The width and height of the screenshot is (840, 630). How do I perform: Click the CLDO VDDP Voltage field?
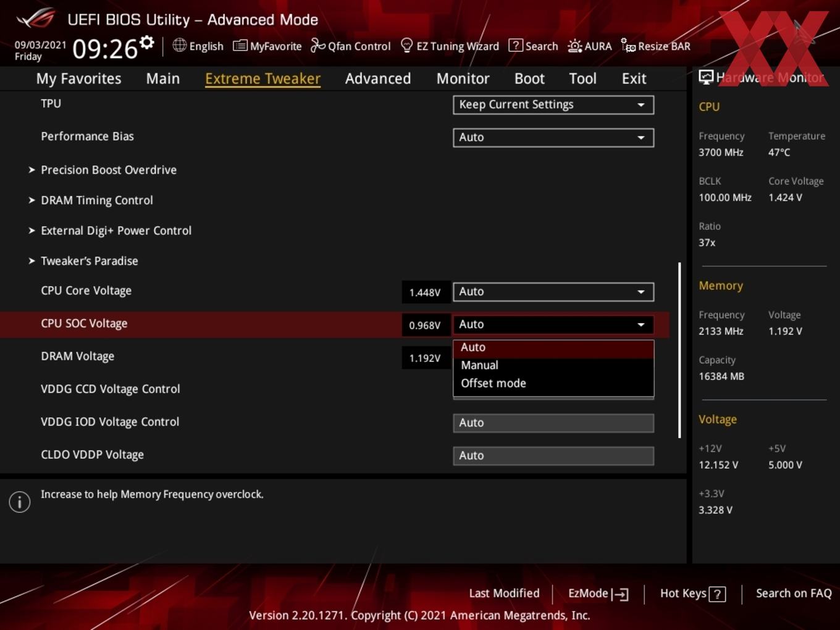tap(553, 456)
